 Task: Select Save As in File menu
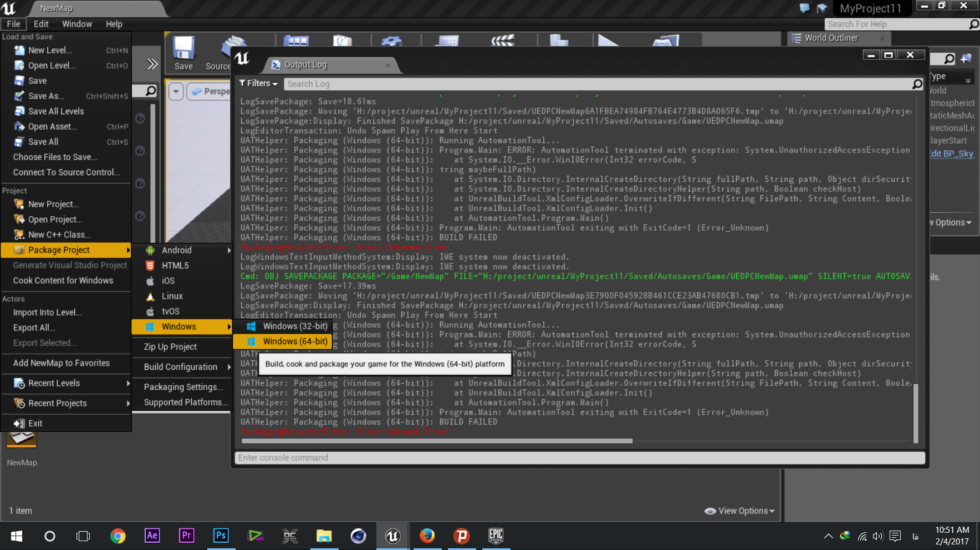tap(66, 96)
